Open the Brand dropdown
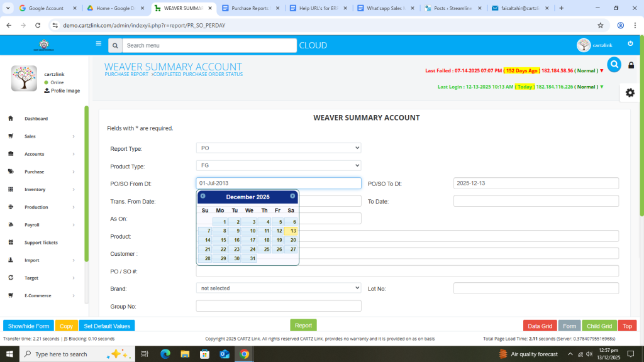The height and width of the screenshot is (362, 644). coord(279,288)
